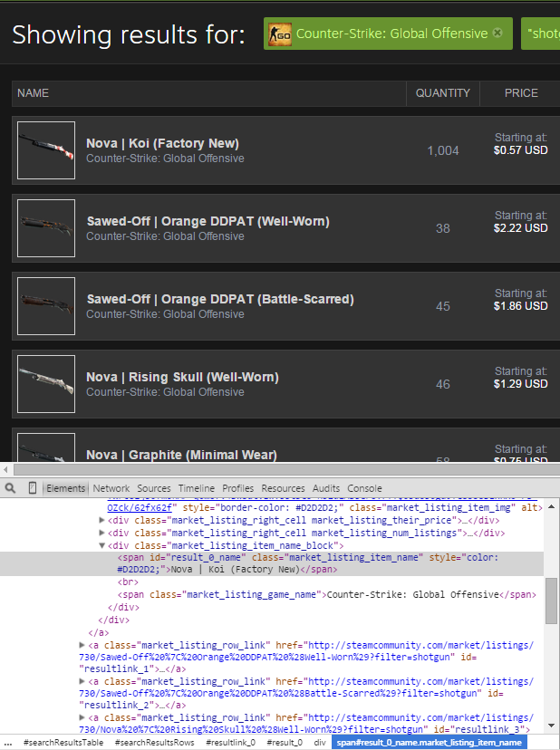This screenshot has width=560, height=750.
Task: Click the $1.86 USD price text
Action: [x=521, y=306]
